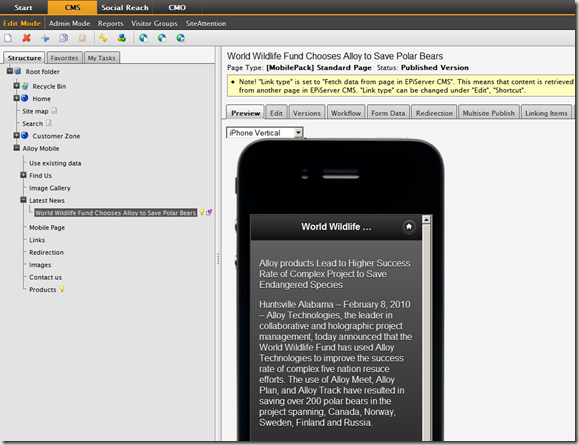Viewport: 579px width, 445px height.
Task: Open the Multisite Publish tab
Action: pos(489,113)
